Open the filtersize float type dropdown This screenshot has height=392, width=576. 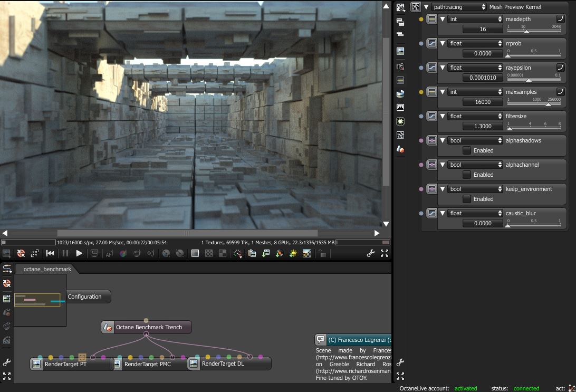[475, 116]
